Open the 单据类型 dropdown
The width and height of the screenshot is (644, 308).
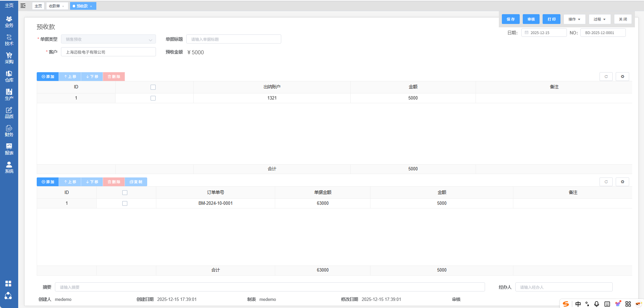[108, 39]
